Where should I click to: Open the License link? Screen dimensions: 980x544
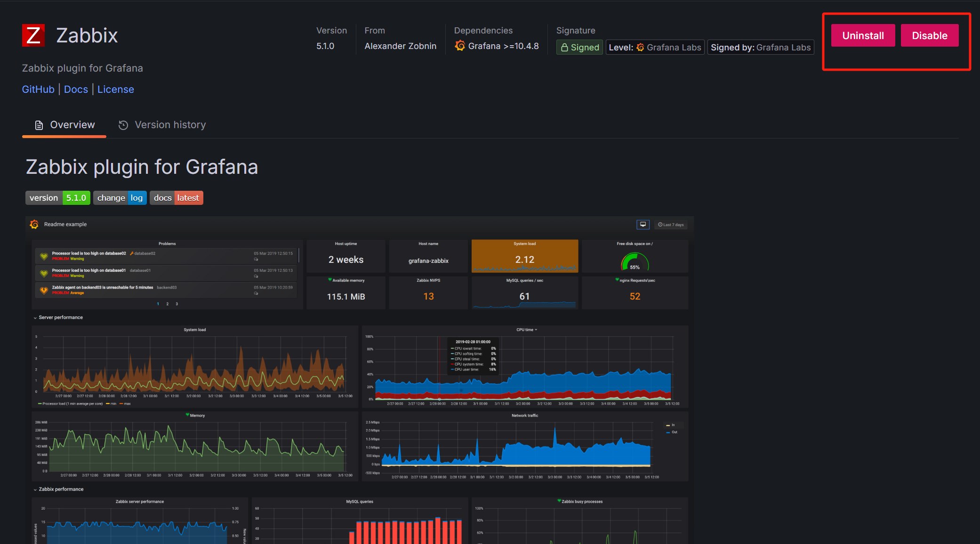pos(116,89)
